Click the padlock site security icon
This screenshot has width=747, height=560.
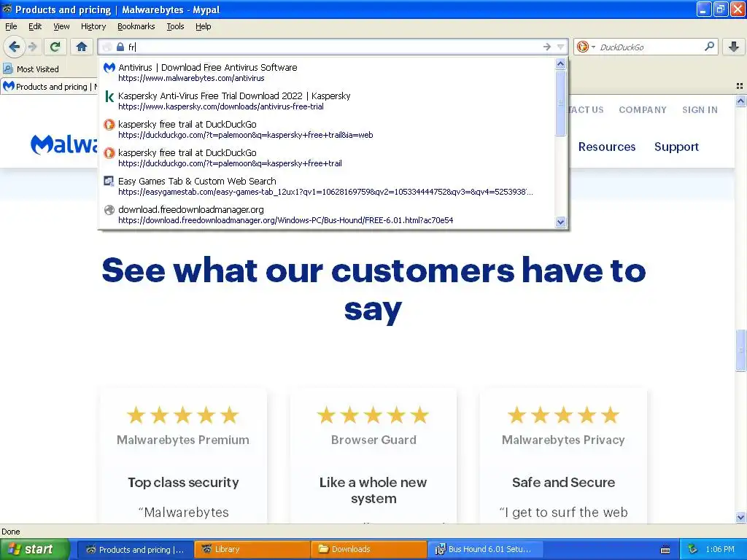tap(120, 47)
